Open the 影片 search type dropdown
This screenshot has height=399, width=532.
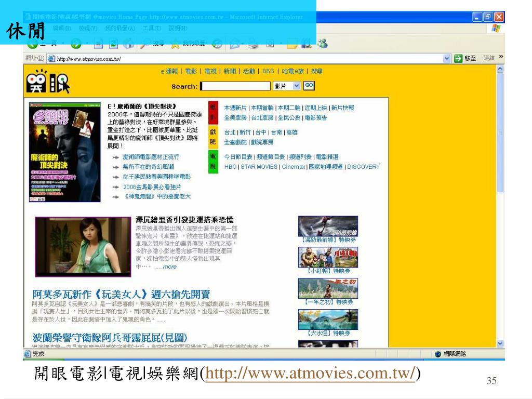click(297, 86)
